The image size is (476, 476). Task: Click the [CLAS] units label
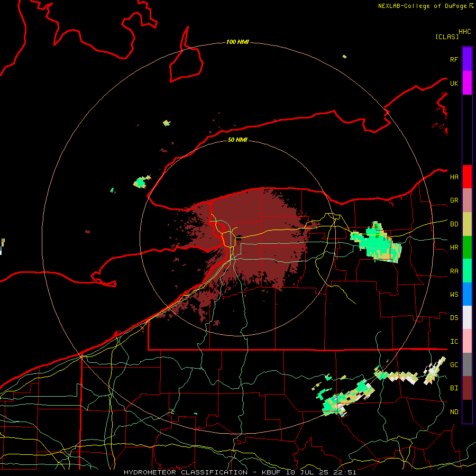447,36
